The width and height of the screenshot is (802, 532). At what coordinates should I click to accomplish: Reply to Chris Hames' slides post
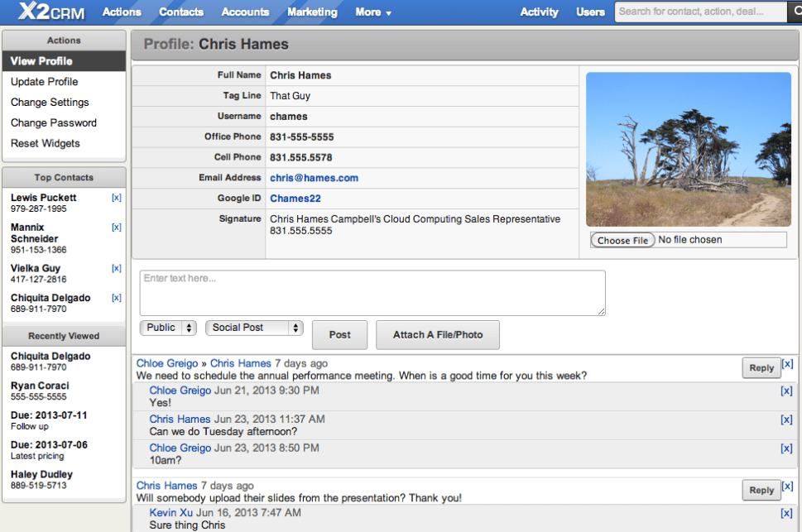[761, 490]
